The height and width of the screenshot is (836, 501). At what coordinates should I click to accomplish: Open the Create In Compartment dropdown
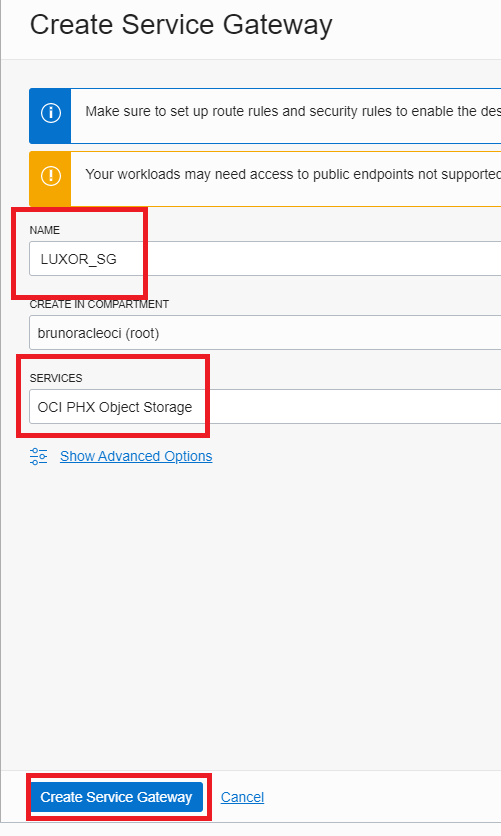pyautogui.click(x=265, y=333)
